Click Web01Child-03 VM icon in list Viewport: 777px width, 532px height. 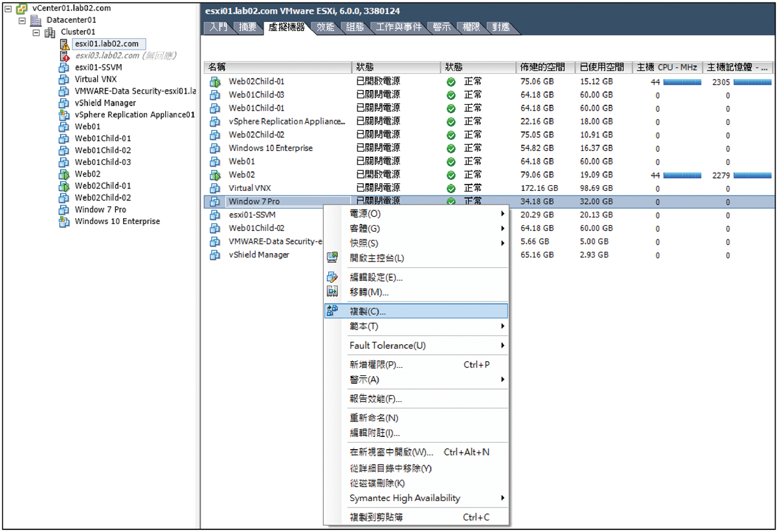coord(215,94)
